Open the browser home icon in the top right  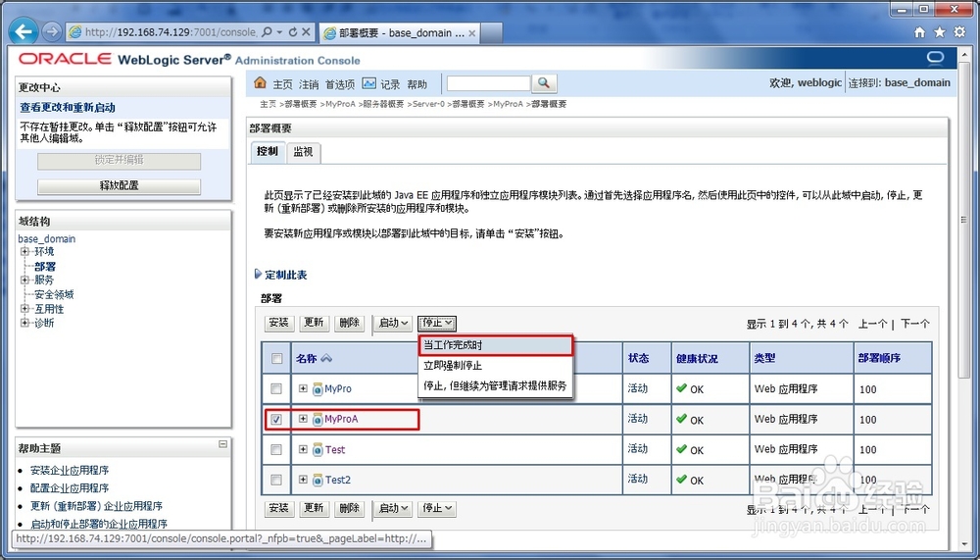pyautogui.click(x=919, y=32)
